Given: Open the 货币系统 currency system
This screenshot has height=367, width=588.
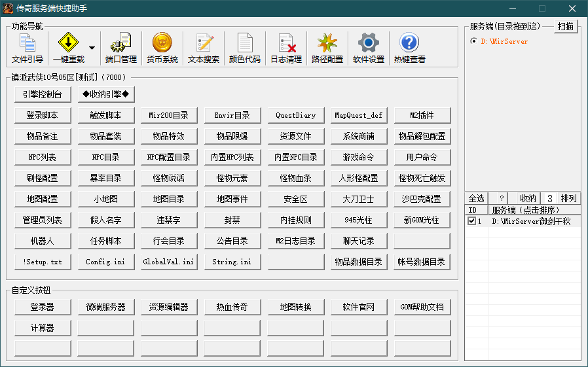Looking at the screenshot, I should click(162, 48).
